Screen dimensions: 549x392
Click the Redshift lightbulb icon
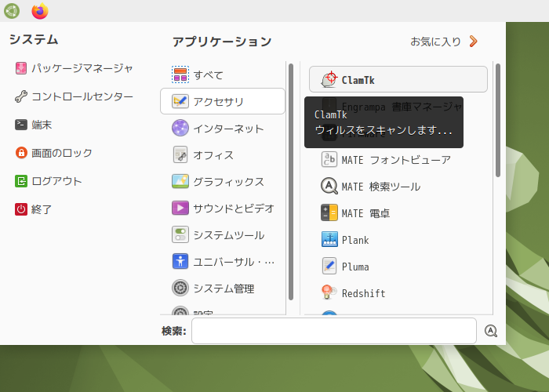[x=329, y=292]
